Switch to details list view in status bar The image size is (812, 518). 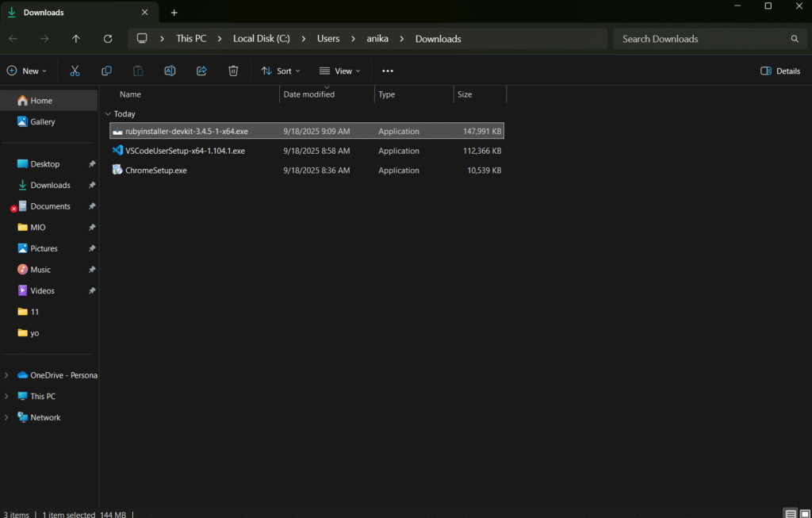pos(791,513)
